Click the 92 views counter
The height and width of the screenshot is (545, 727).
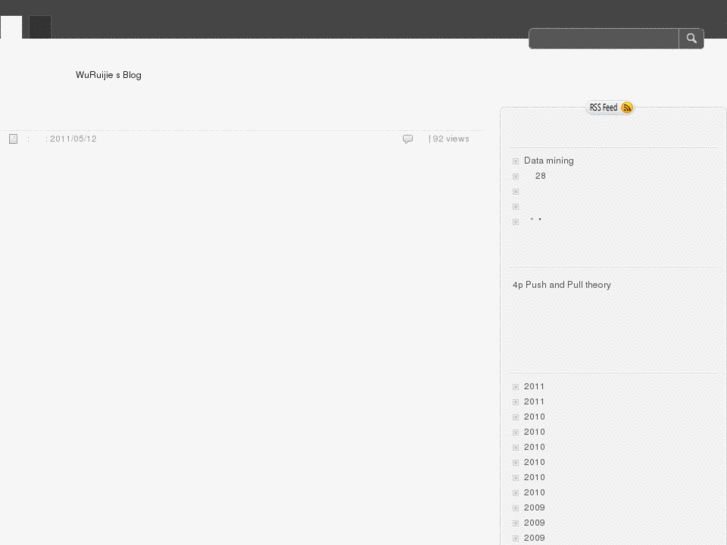451,139
